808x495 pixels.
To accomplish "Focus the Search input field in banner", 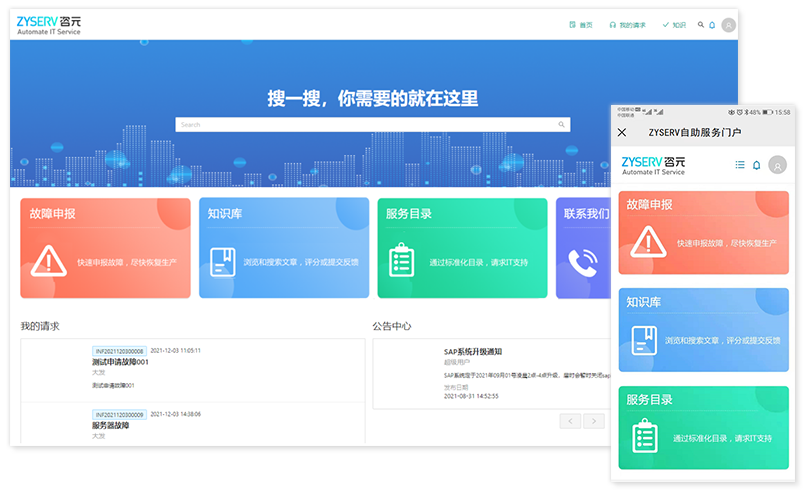I will pyautogui.click(x=373, y=125).
